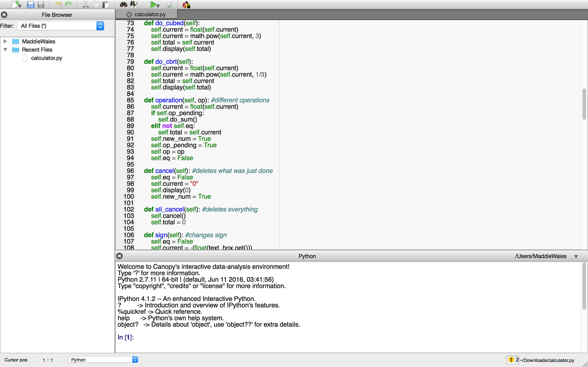Click the yellow warning icon in status bar

[511, 359]
